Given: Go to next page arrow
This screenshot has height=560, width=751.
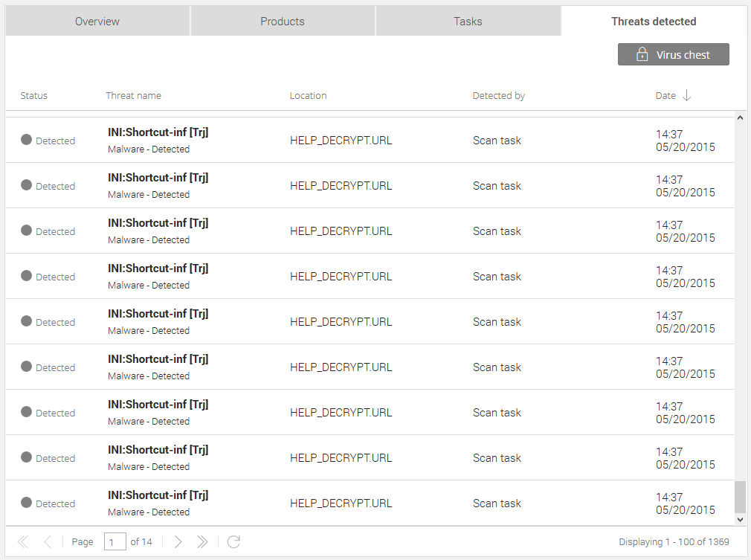Looking at the screenshot, I should point(178,542).
